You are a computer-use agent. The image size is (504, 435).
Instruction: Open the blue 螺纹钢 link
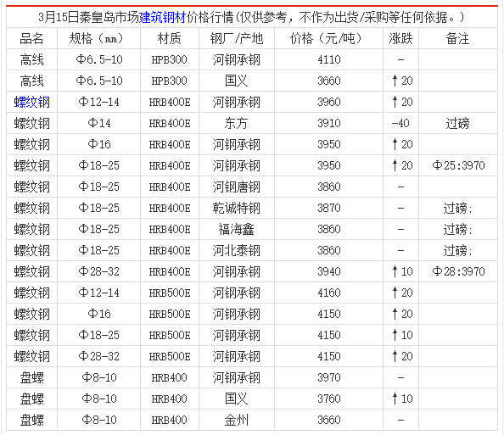[32, 102]
